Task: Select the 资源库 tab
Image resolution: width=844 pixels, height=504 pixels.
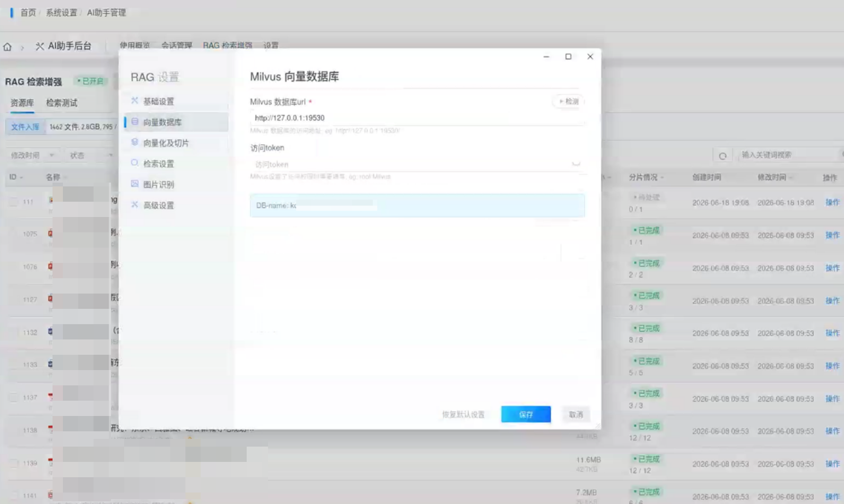Action: click(22, 103)
